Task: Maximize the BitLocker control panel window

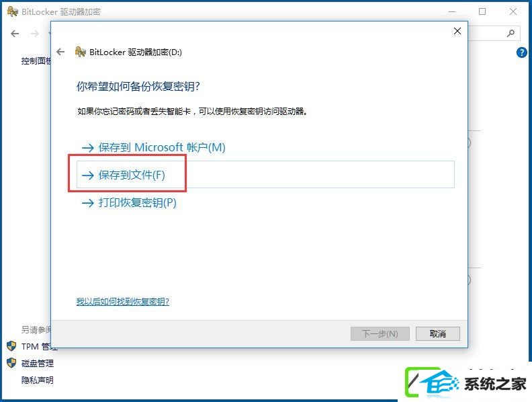Action: (x=482, y=11)
